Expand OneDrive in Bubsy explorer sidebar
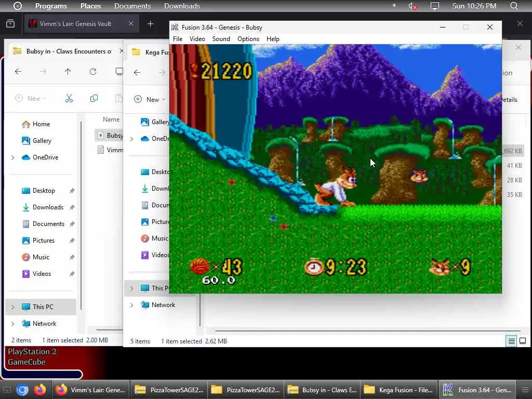532x399 pixels. tap(13, 157)
